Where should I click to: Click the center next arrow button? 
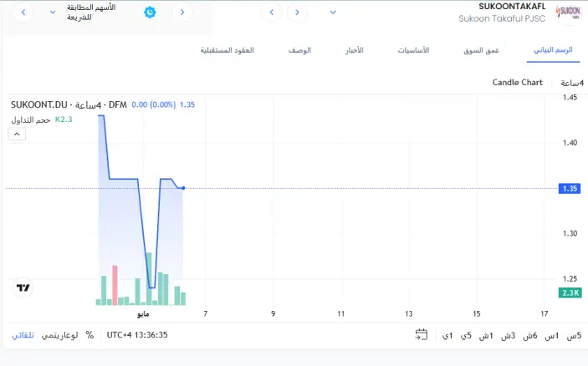click(x=297, y=13)
